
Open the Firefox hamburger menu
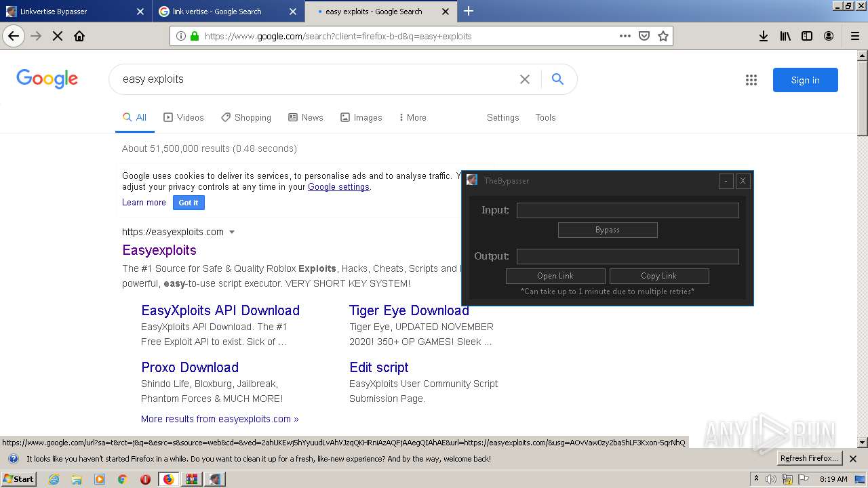click(x=854, y=36)
